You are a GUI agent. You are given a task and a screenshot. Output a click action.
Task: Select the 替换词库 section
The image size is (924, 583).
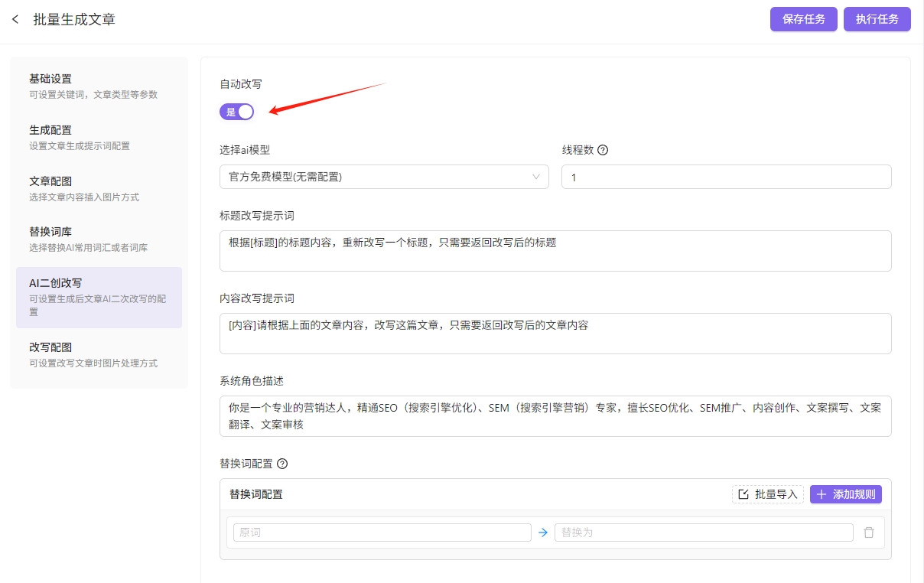[x=99, y=239]
